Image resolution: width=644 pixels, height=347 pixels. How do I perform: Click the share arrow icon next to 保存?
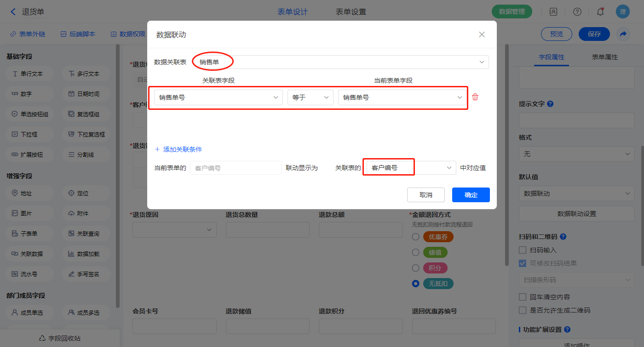coord(623,34)
